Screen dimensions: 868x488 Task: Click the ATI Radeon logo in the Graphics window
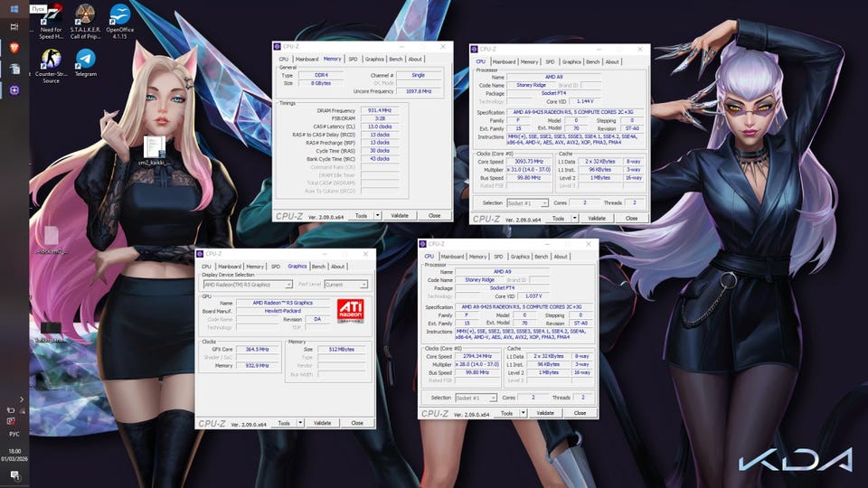tap(351, 311)
